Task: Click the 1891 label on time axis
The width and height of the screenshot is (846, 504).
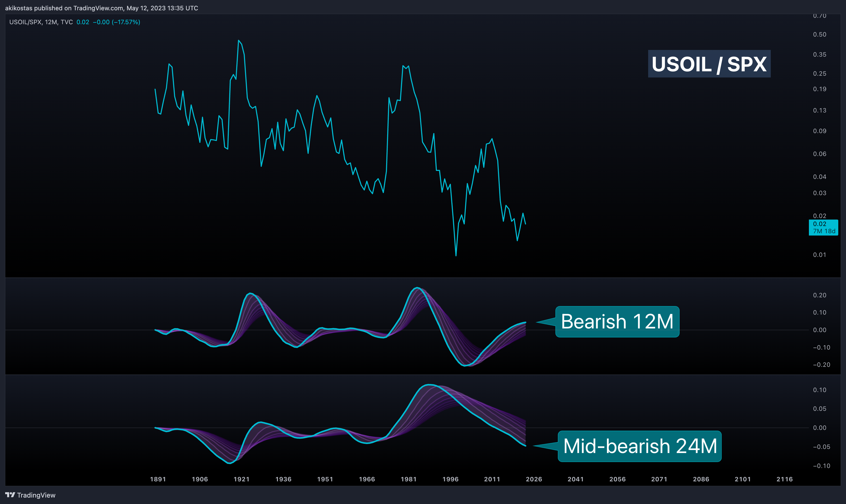Action: coord(158,479)
